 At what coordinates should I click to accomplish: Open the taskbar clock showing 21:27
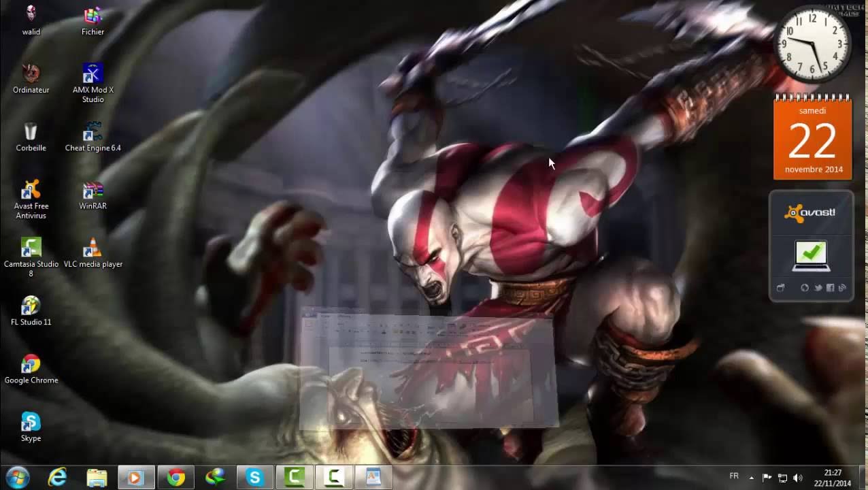[833, 478]
